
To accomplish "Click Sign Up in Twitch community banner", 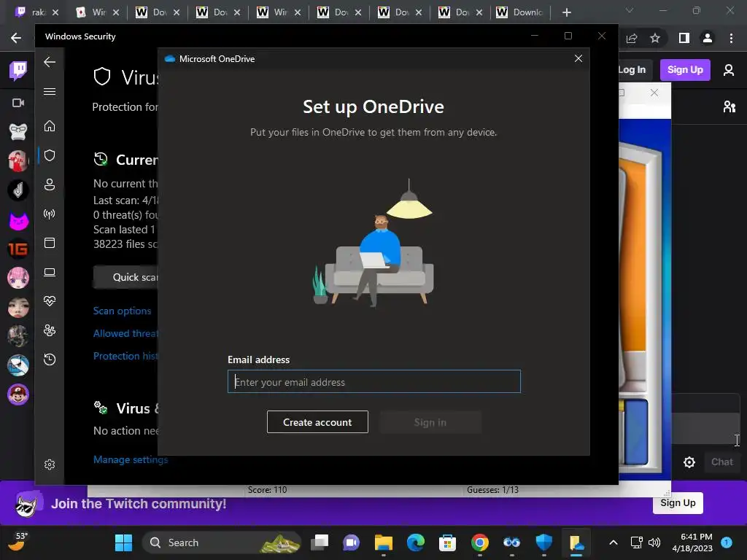I will (x=678, y=503).
